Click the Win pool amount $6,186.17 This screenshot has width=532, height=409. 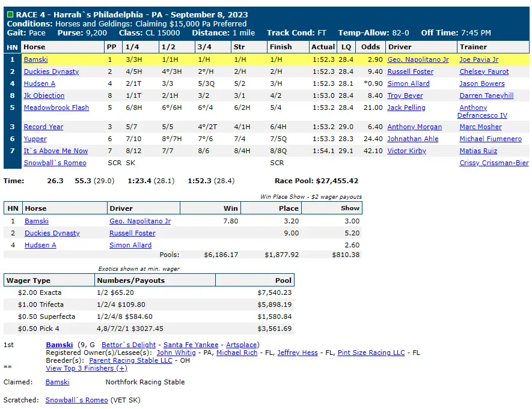[x=221, y=255]
